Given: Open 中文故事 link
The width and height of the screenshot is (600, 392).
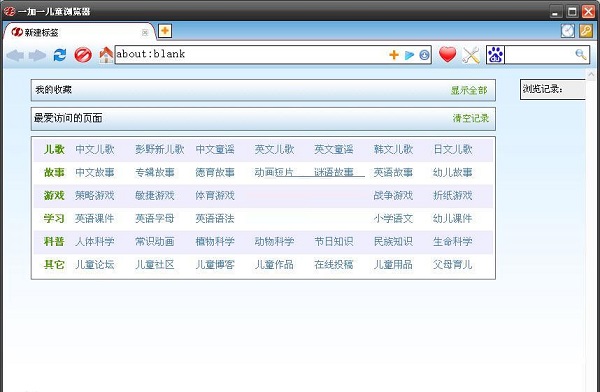Looking at the screenshot, I should coord(95,172).
